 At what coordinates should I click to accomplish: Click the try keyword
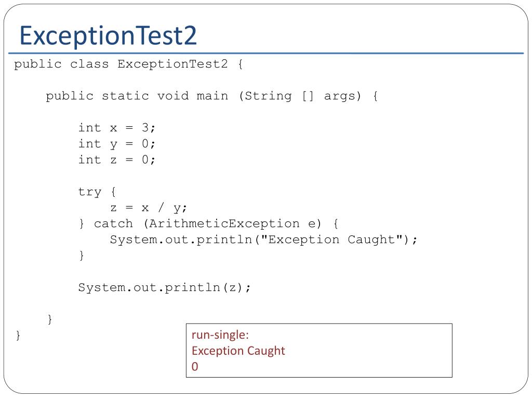click(x=89, y=192)
